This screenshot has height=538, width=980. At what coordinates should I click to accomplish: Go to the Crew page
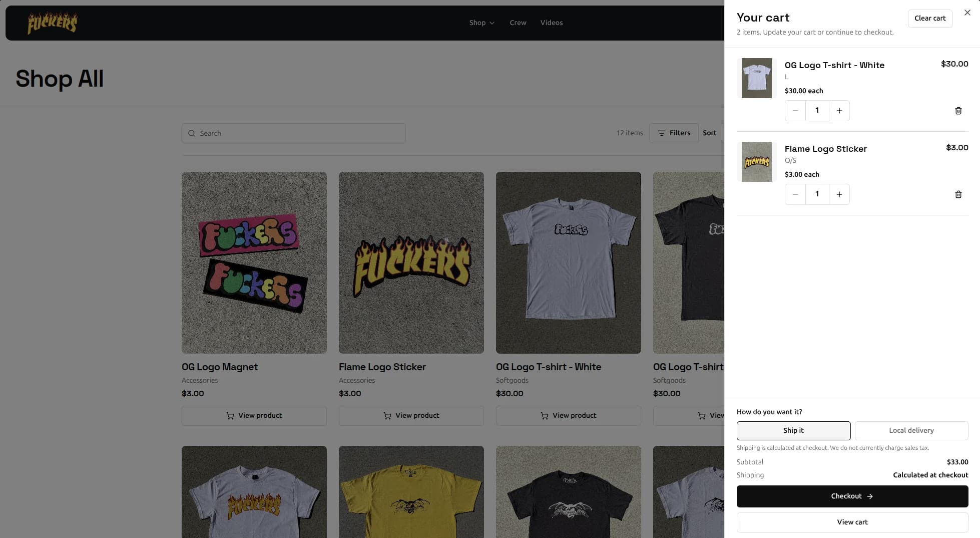518,23
